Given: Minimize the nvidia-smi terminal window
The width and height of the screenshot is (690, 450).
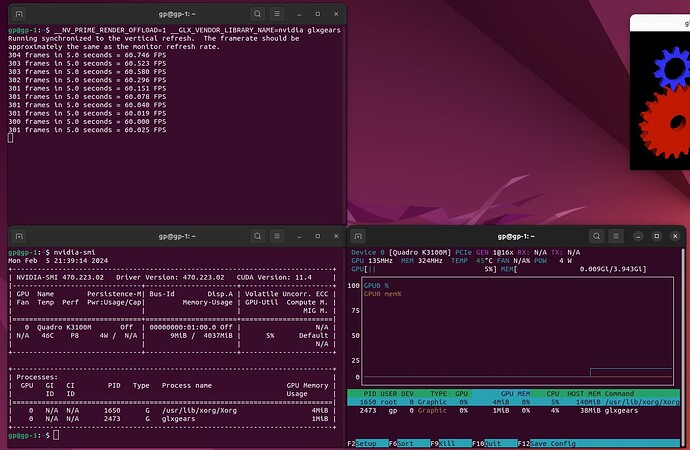Looking at the screenshot, I should [x=299, y=236].
